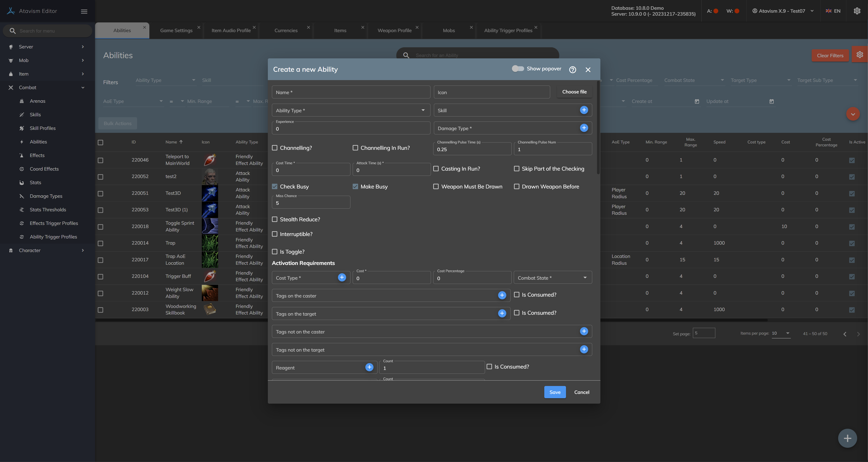Click the help question mark icon
This screenshot has height=462, width=868.
click(x=573, y=69)
